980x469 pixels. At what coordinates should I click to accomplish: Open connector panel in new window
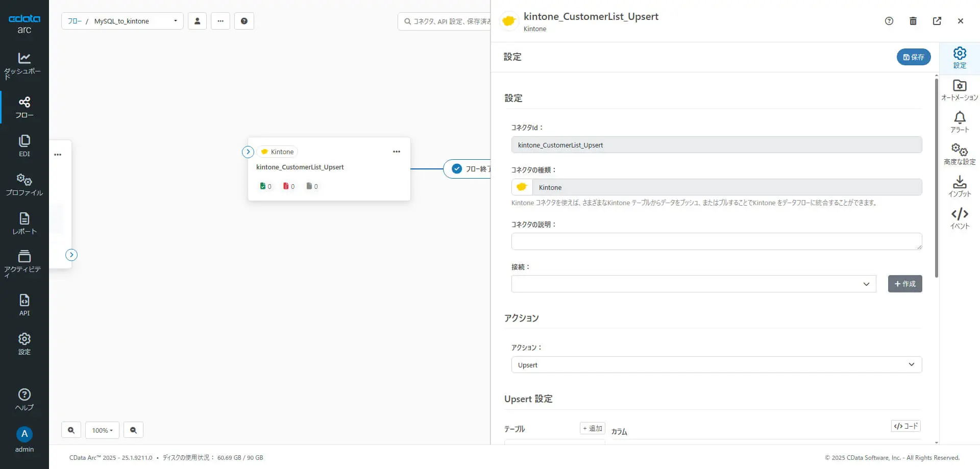[x=937, y=21]
